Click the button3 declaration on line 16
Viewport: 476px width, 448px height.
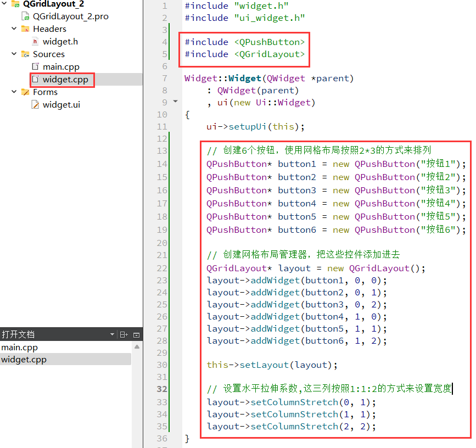(x=336, y=191)
